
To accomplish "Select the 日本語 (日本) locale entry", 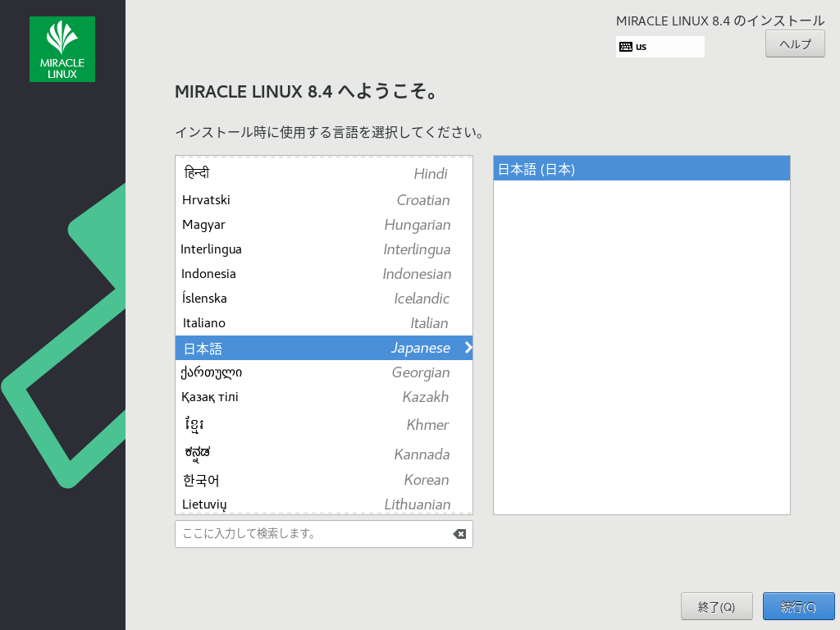I will point(641,169).
